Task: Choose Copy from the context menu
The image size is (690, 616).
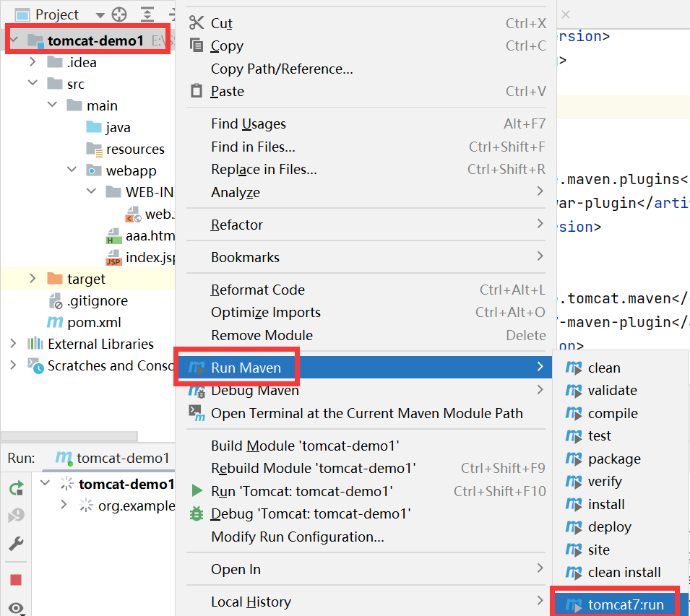Action: (366, 45)
